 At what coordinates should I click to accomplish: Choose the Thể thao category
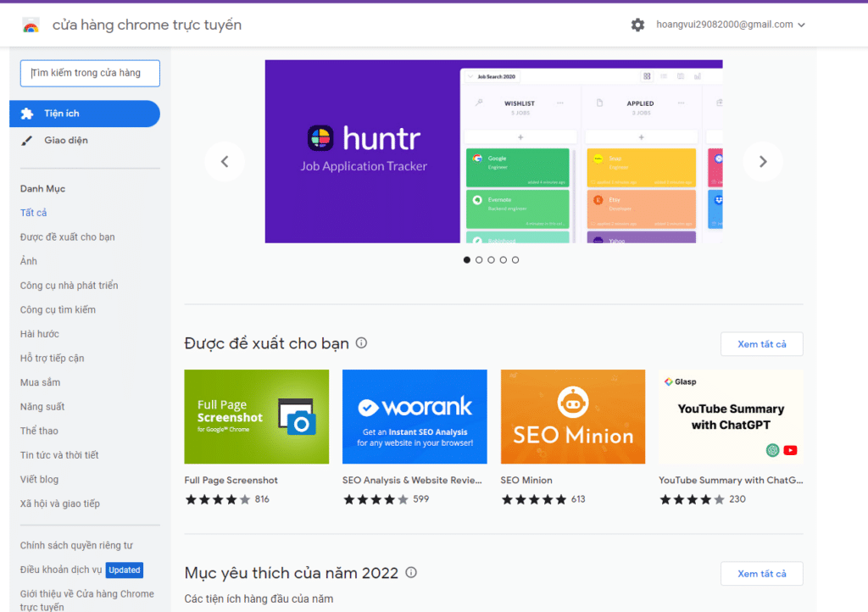pyautogui.click(x=39, y=431)
